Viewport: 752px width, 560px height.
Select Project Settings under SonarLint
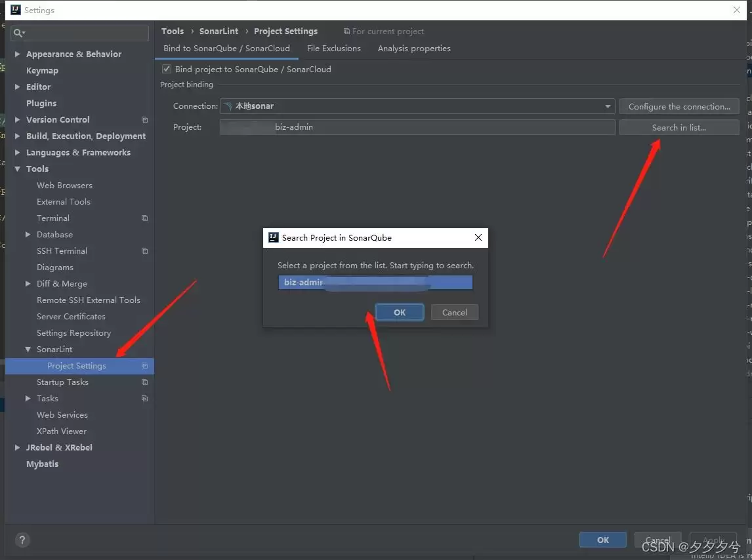(x=79, y=366)
